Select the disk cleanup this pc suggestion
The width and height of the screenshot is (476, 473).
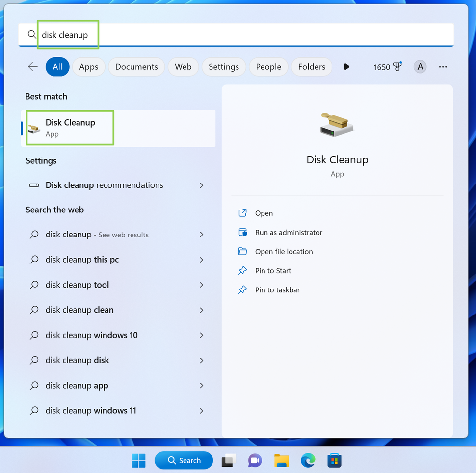click(118, 260)
